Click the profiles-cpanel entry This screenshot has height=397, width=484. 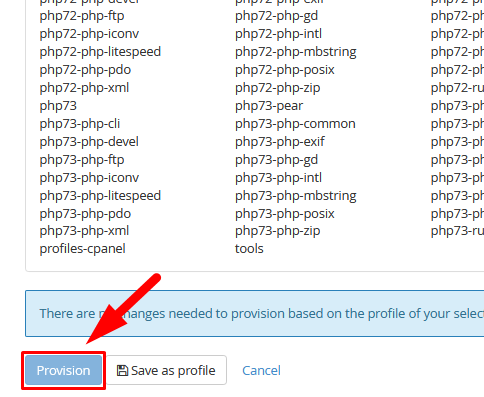coord(83,249)
